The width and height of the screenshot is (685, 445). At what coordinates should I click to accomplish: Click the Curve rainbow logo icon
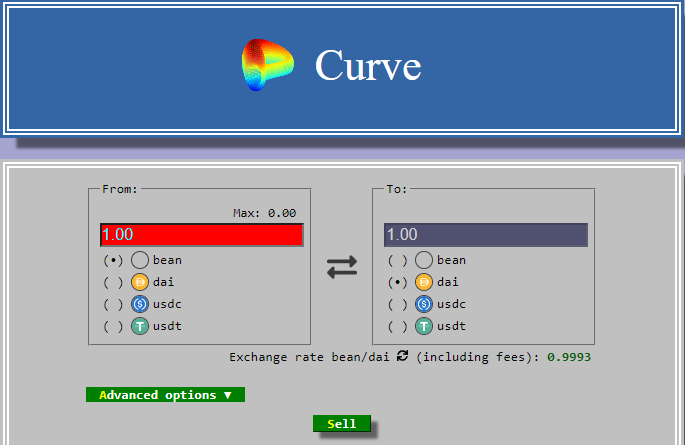[267, 65]
